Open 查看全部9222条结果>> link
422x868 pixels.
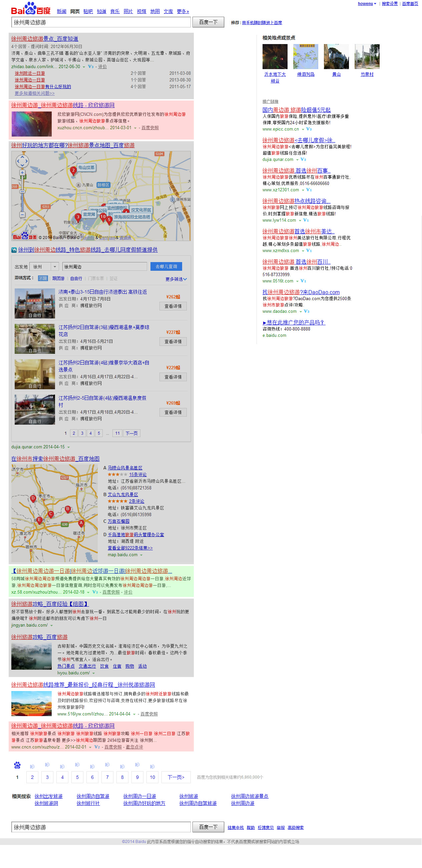click(x=130, y=548)
